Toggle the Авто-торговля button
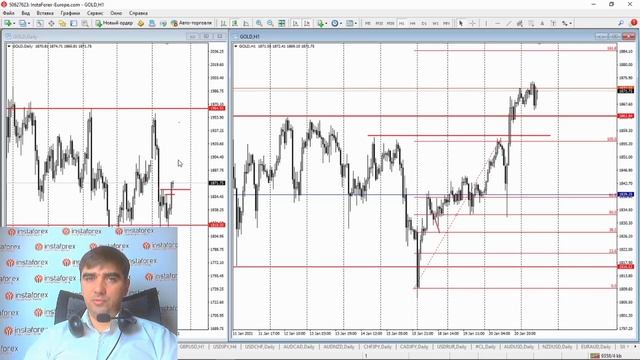Viewport: 640px width, 360px height. pos(191,23)
